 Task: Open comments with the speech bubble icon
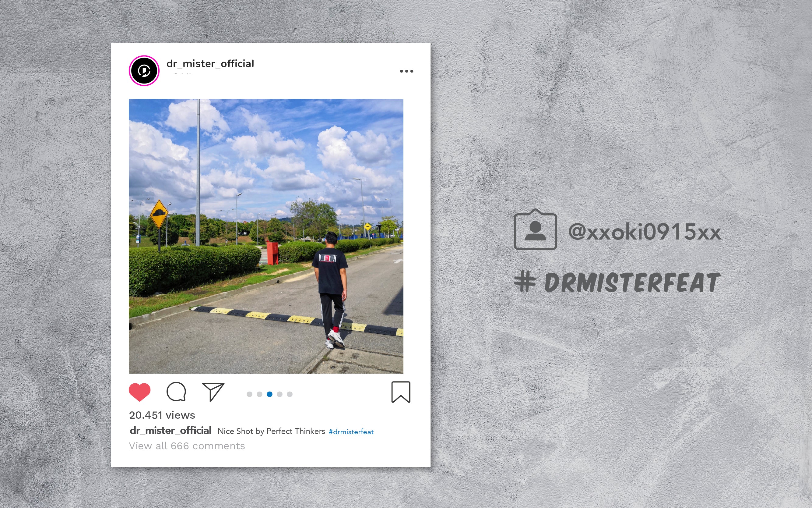pos(176,392)
